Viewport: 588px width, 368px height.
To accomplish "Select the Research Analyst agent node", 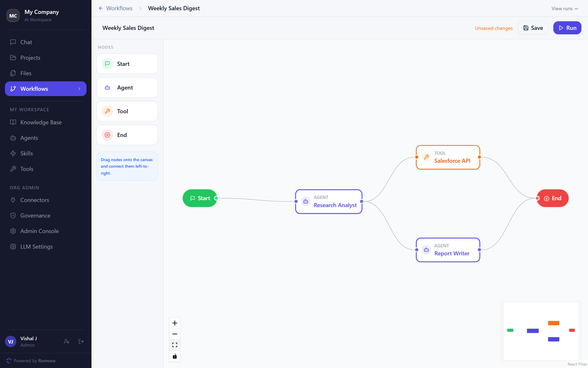I will pos(329,202).
